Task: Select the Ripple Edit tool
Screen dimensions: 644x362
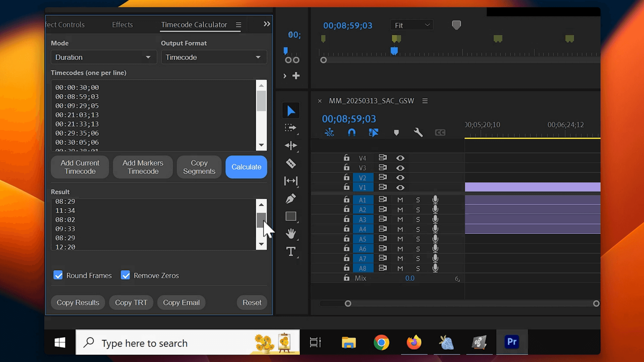Action: (290, 145)
